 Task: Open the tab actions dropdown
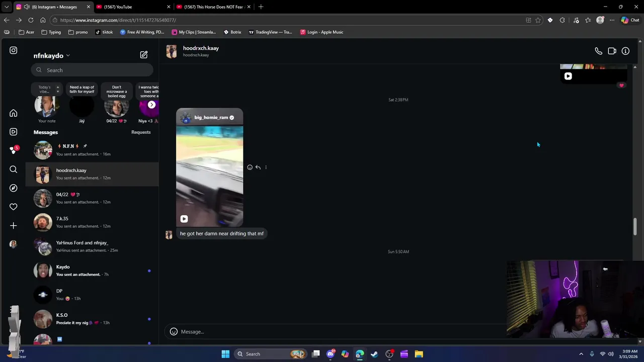coord(6,7)
